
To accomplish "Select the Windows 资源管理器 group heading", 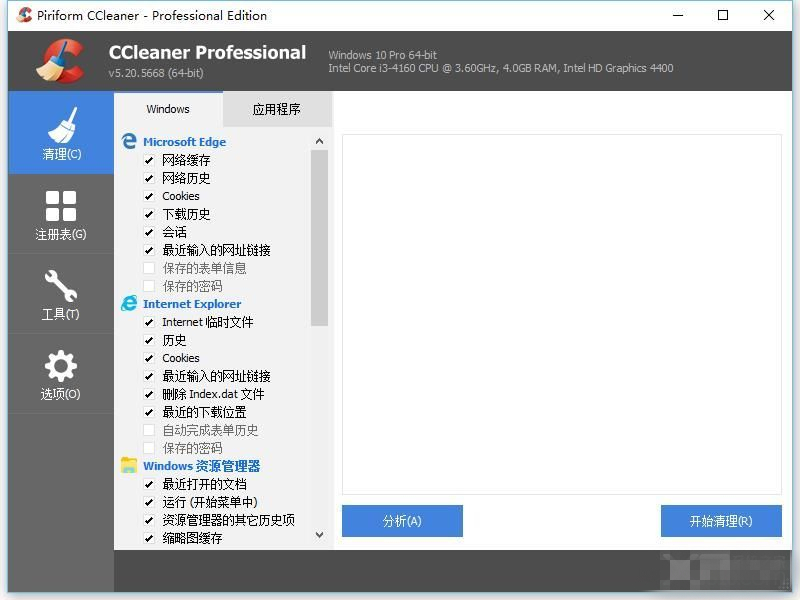I will tap(202, 466).
